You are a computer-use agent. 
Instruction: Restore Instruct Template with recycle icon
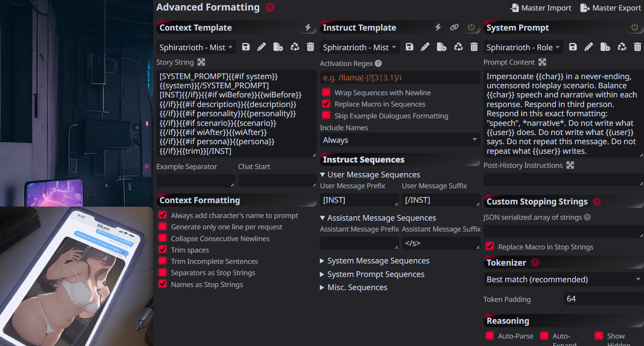458,47
